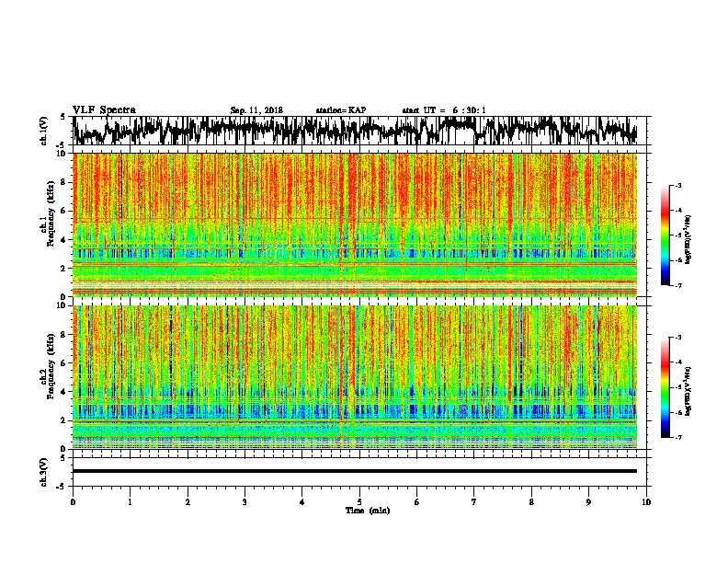728x563 pixels.
Task: Click time-axis tick label "9"
Action: 588,502
